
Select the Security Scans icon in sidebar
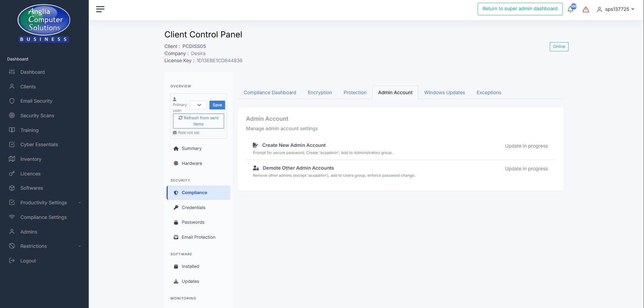pyautogui.click(x=11, y=116)
